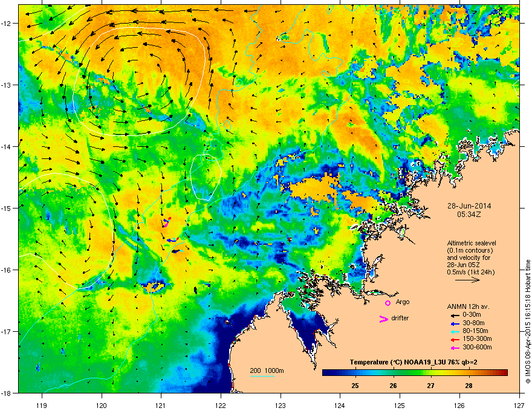
Task: Click the 150-300m depth label
Action: click(x=477, y=338)
